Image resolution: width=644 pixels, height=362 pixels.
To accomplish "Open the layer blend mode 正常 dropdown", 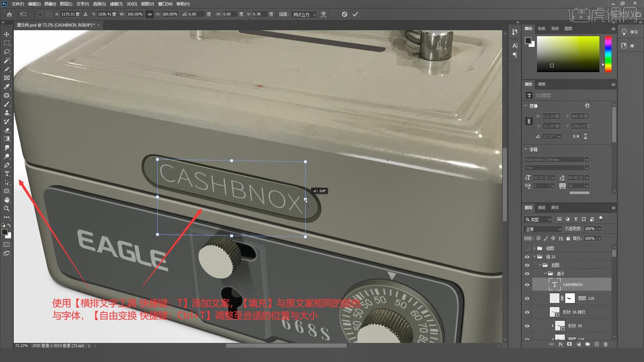I will [542, 229].
